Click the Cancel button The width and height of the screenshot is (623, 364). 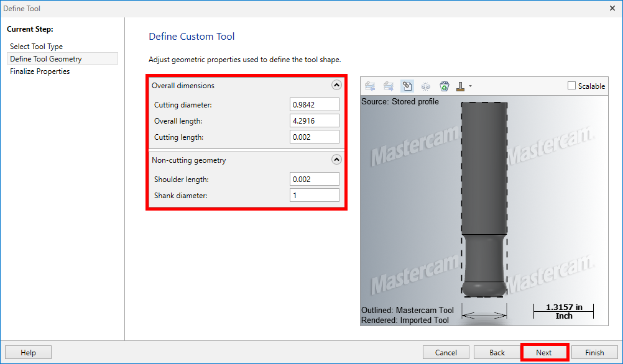point(446,352)
